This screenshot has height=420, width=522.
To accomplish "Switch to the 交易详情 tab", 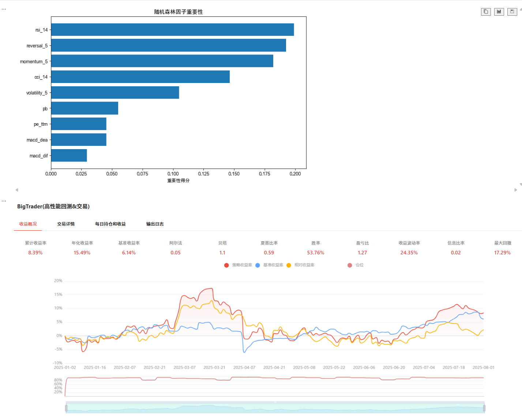I will click(x=66, y=224).
